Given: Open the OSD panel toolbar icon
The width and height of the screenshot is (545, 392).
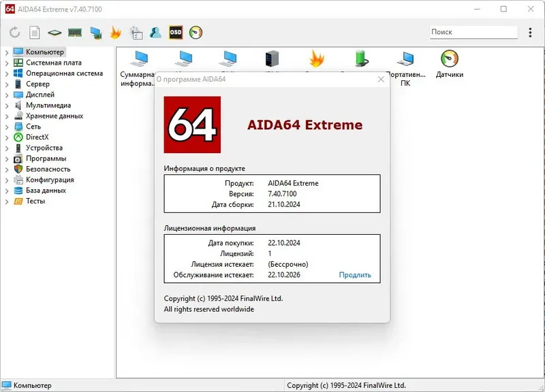Looking at the screenshot, I should point(176,32).
